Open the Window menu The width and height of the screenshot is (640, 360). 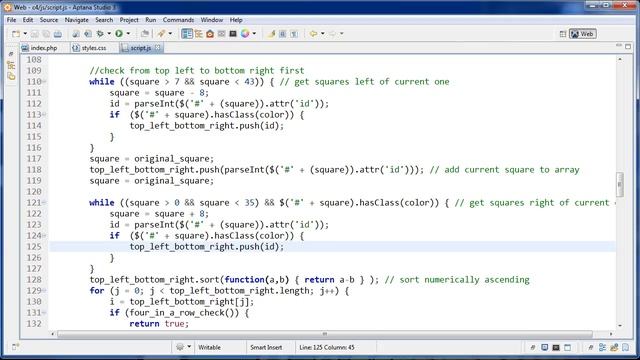(x=212, y=20)
